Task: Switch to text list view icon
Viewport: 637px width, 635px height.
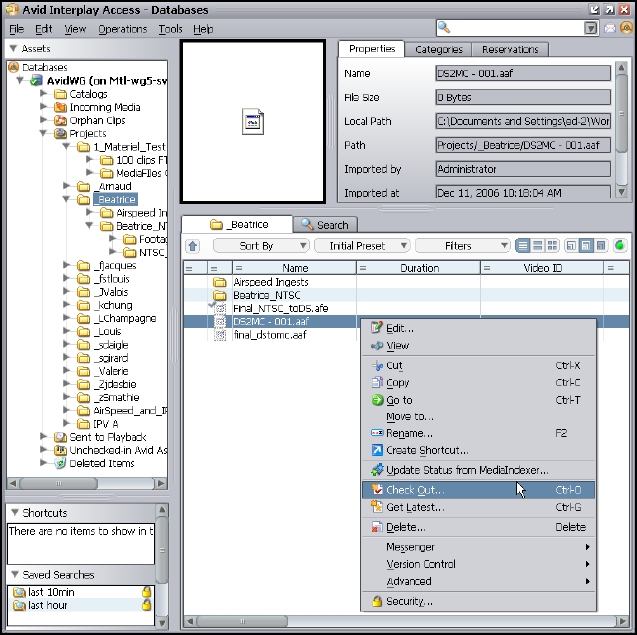Action: pos(523,245)
